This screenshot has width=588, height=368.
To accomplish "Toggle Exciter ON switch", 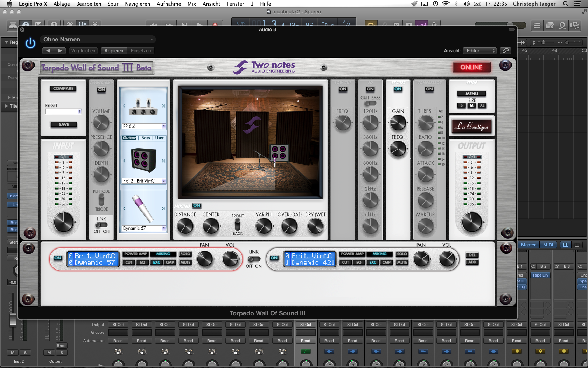I will [x=398, y=89].
